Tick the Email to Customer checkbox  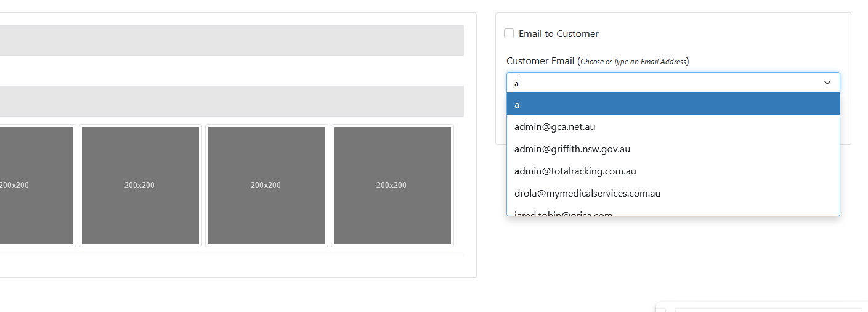pyautogui.click(x=509, y=33)
